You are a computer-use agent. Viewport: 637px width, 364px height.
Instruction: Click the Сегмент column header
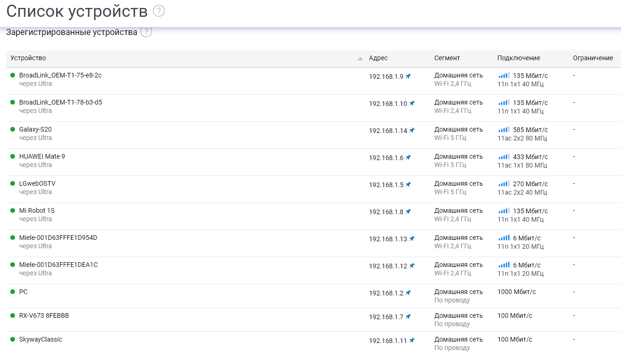[x=447, y=58]
